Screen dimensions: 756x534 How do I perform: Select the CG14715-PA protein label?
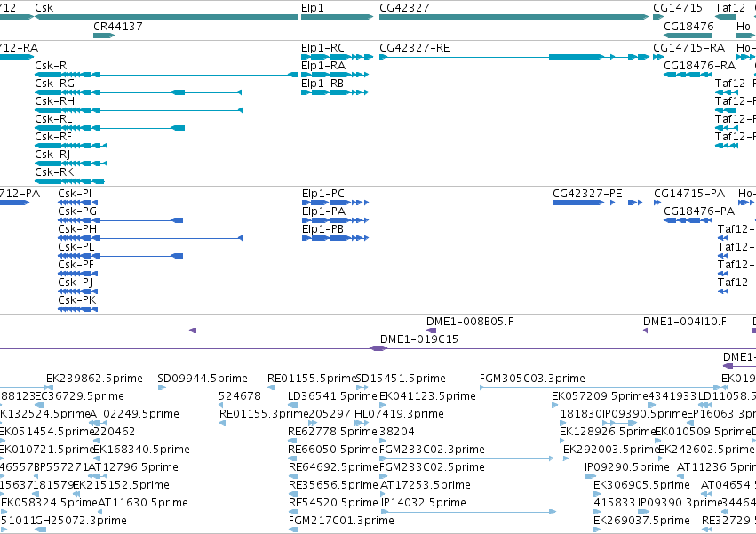689,194
